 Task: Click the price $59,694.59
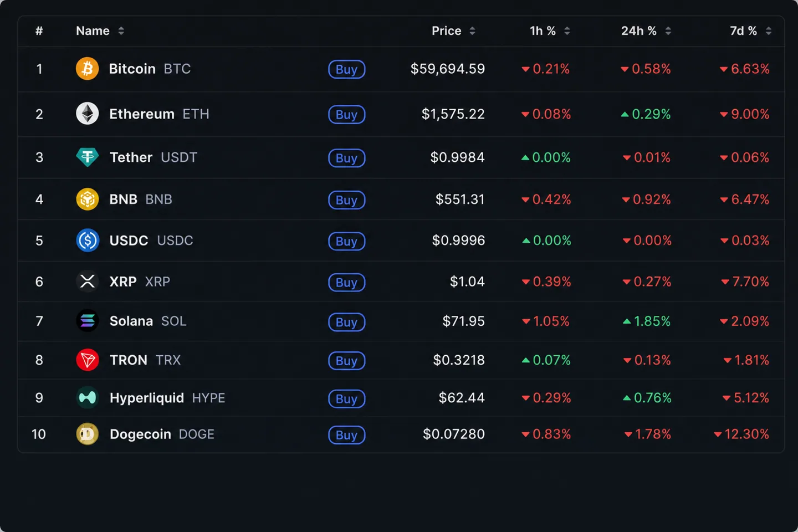click(x=448, y=69)
